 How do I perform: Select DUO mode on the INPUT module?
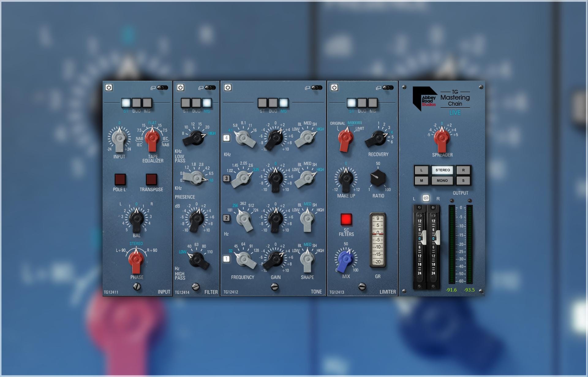(137, 103)
